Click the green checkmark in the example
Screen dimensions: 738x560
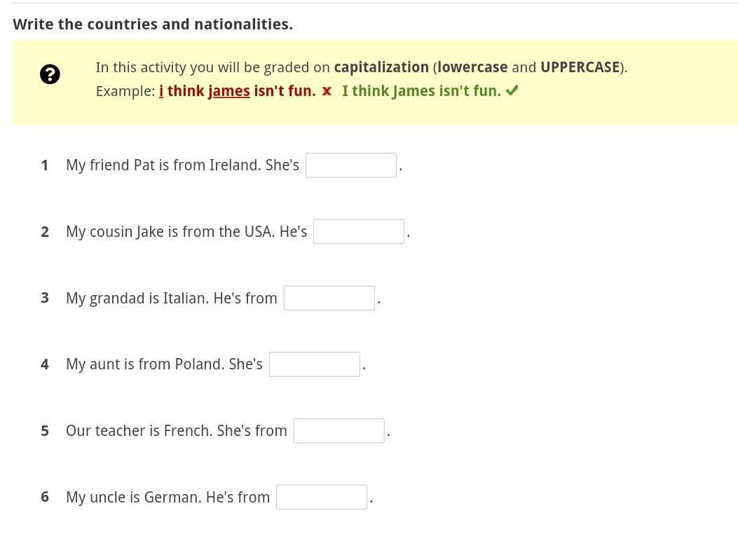(x=512, y=90)
